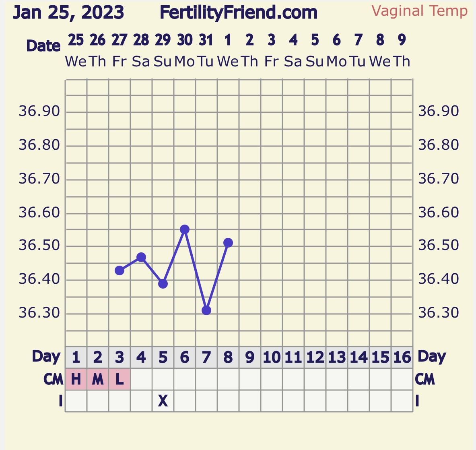Select the date 9 Thursday column header
The width and height of the screenshot is (476, 450).
[402, 50]
